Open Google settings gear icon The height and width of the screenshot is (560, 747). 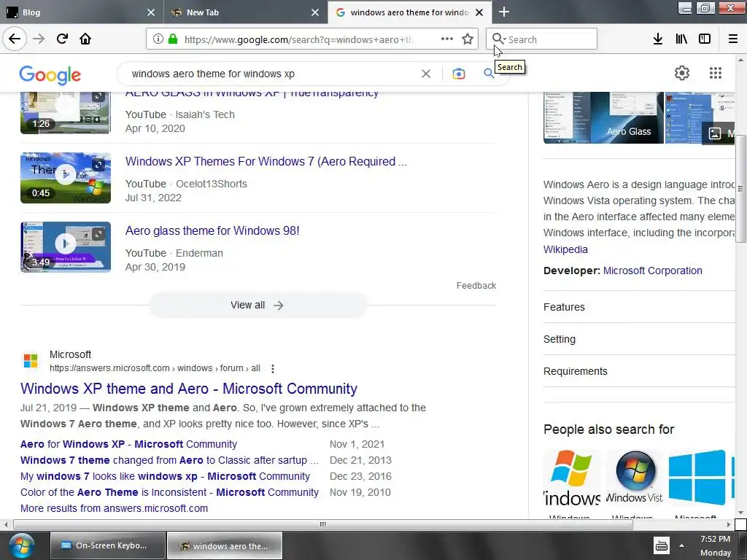click(x=682, y=73)
